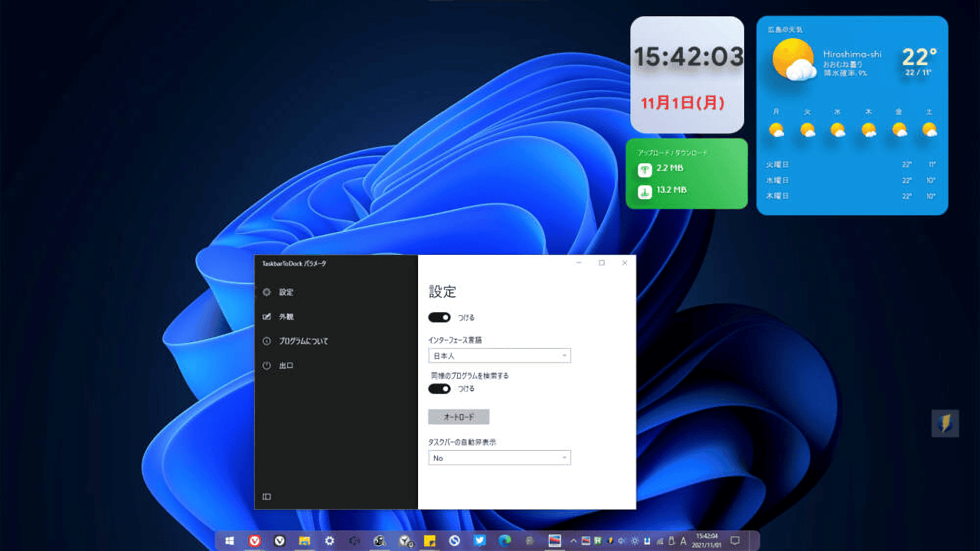Click the download arrow icon in network widget
The image size is (980, 551).
click(x=645, y=191)
